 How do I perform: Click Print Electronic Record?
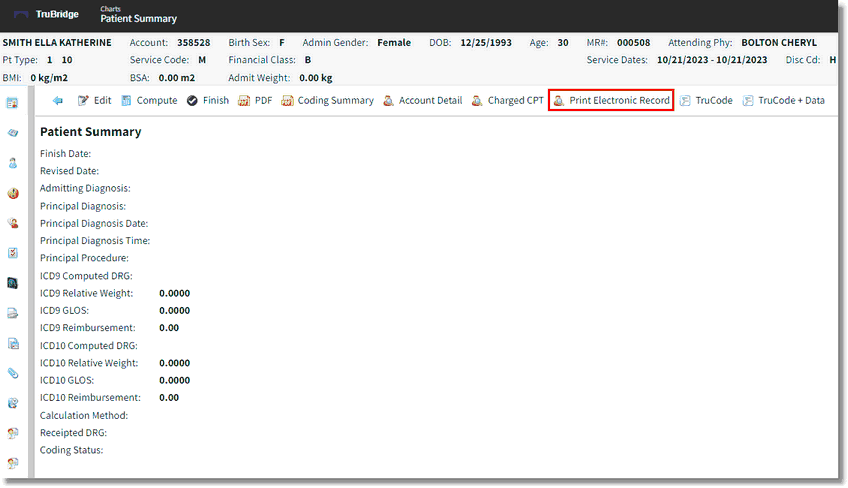[611, 101]
